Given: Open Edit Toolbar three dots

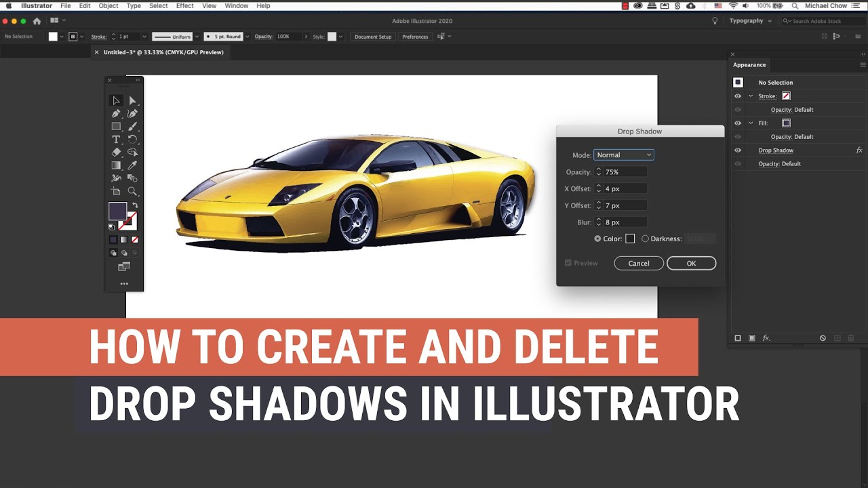Looking at the screenshot, I should tap(124, 284).
